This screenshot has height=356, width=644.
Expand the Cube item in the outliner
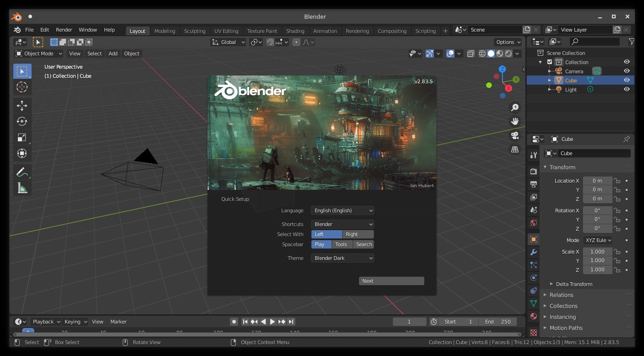[551, 80]
